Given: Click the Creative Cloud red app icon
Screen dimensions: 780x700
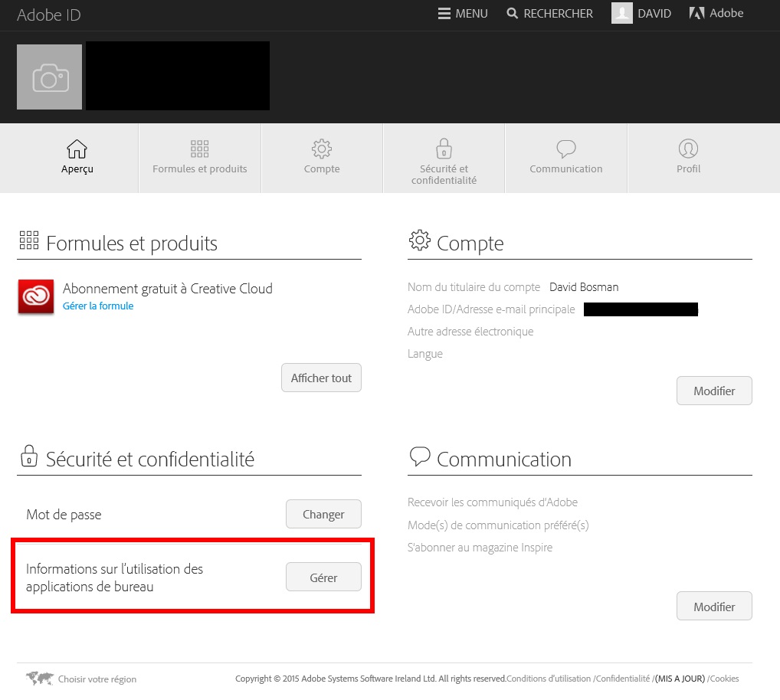Looking at the screenshot, I should pyautogui.click(x=36, y=297).
